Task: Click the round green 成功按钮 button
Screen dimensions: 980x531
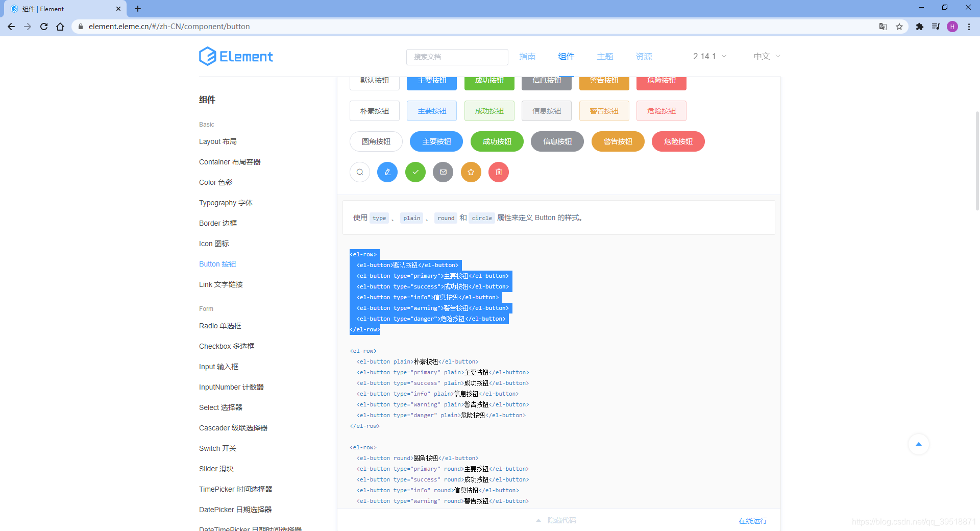Action: [x=497, y=141]
